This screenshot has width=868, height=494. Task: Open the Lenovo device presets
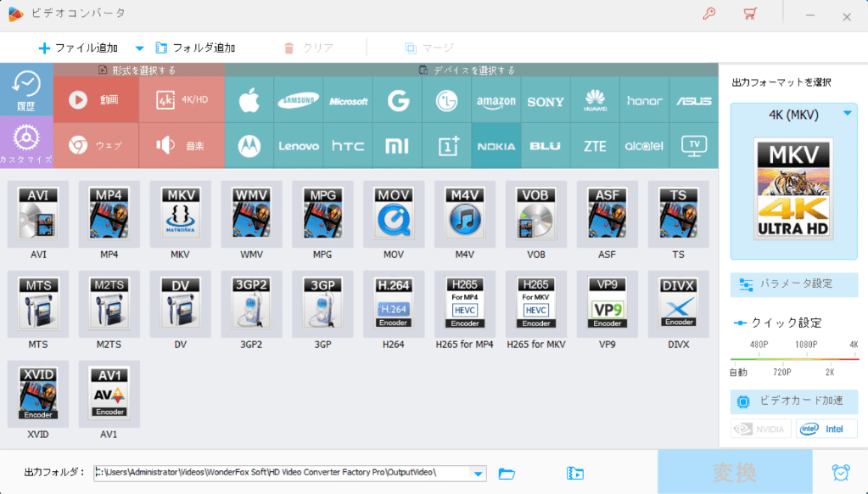coord(299,146)
